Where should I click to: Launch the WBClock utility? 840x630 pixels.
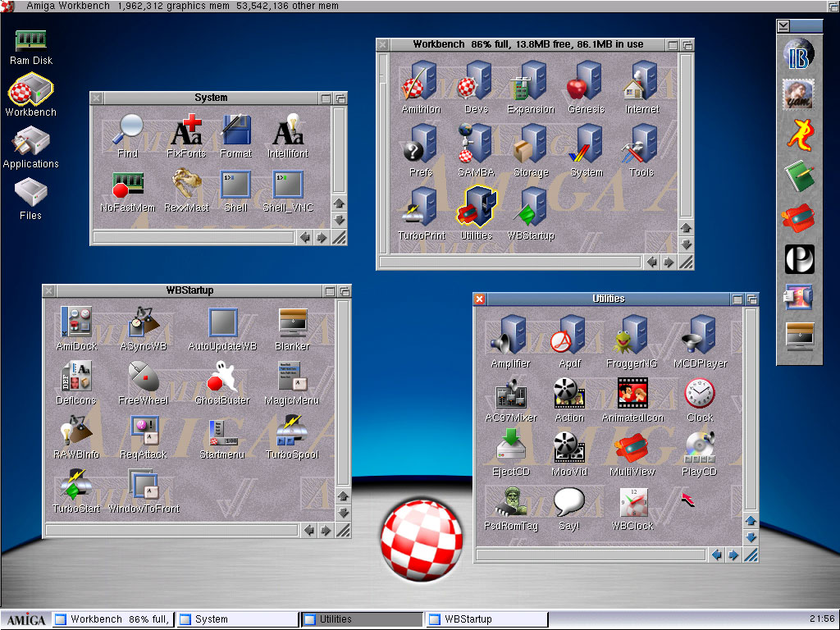point(632,502)
